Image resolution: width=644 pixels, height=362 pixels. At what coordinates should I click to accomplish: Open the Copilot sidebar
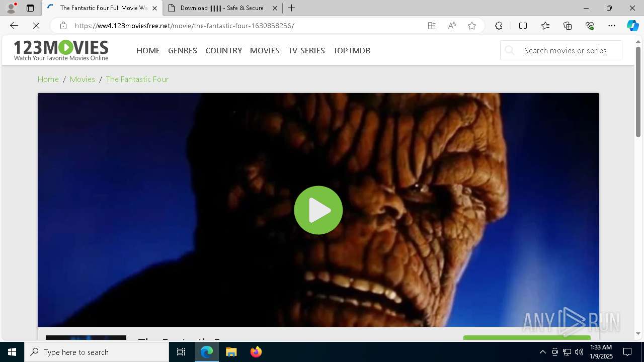pos(632,26)
